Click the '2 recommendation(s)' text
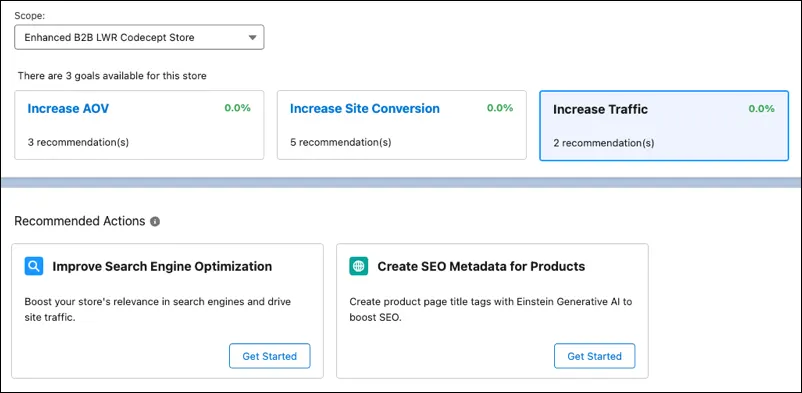Screen dimensions: 802x393 coord(604,143)
